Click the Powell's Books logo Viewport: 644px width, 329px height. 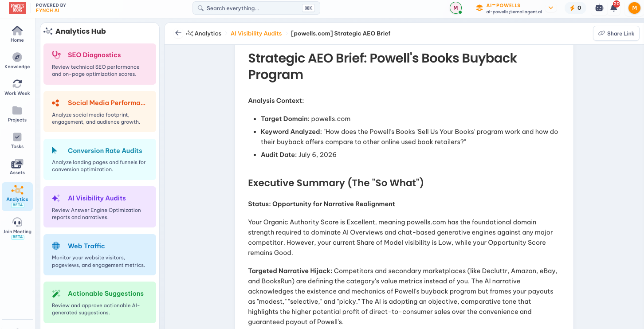pos(17,8)
